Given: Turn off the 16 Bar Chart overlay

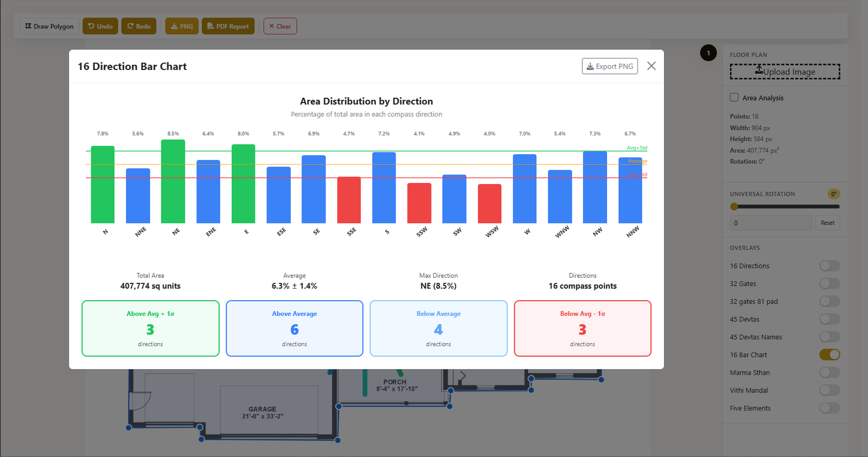Looking at the screenshot, I should point(829,355).
